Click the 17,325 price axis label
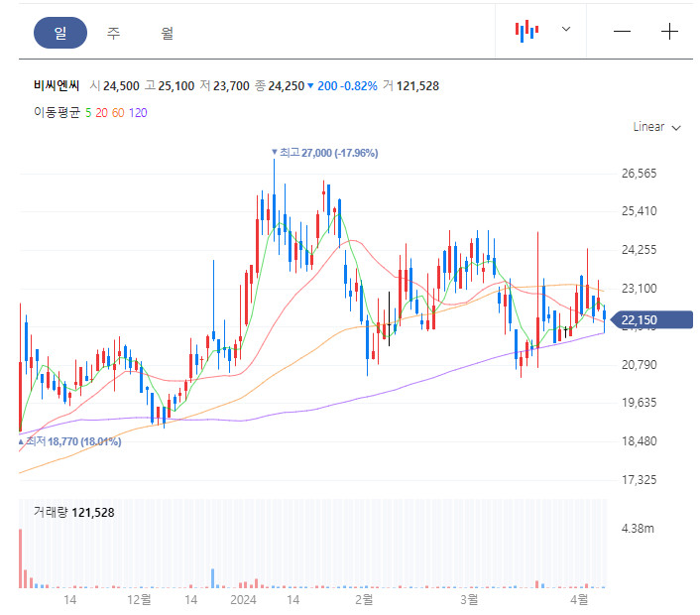The height and width of the screenshot is (615, 700). pos(639,480)
